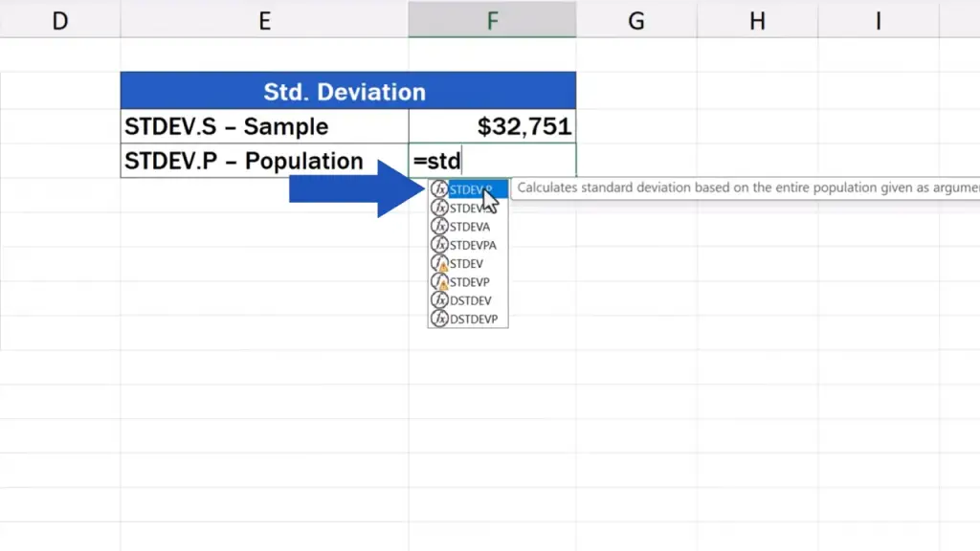Screen dimensions: 980x551
Task: Click the fx icon beside STDEVA
Action: (439, 227)
